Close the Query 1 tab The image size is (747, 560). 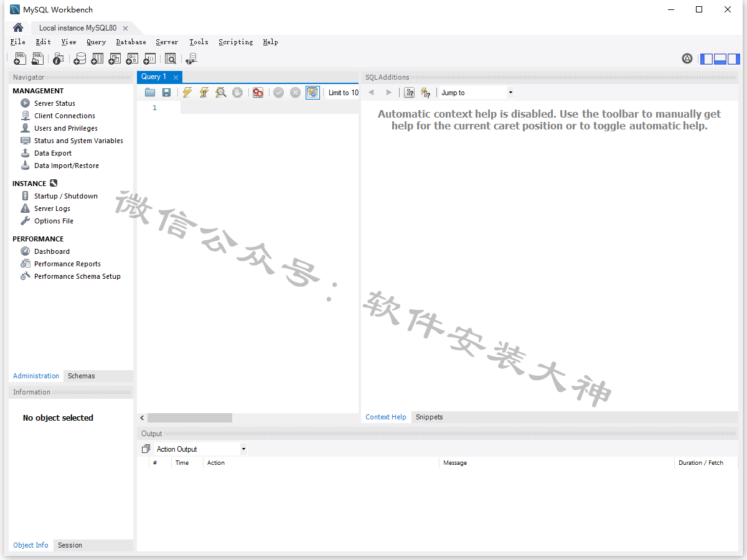(x=176, y=77)
